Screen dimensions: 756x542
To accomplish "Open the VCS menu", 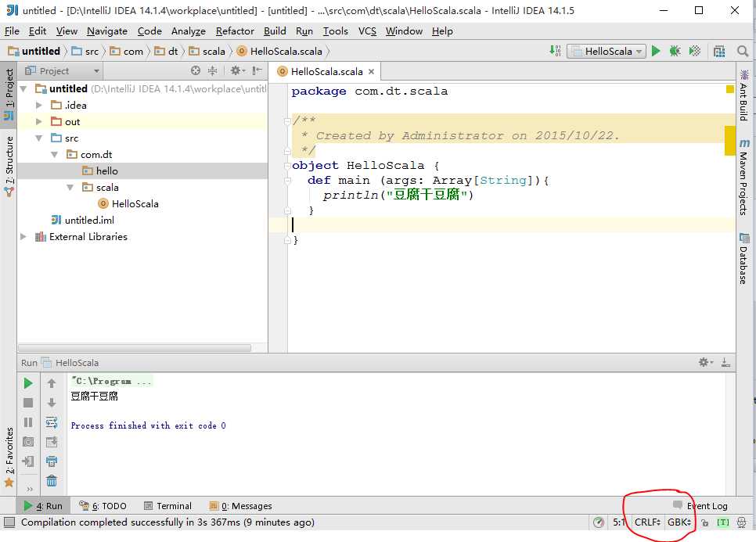I will tap(367, 31).
